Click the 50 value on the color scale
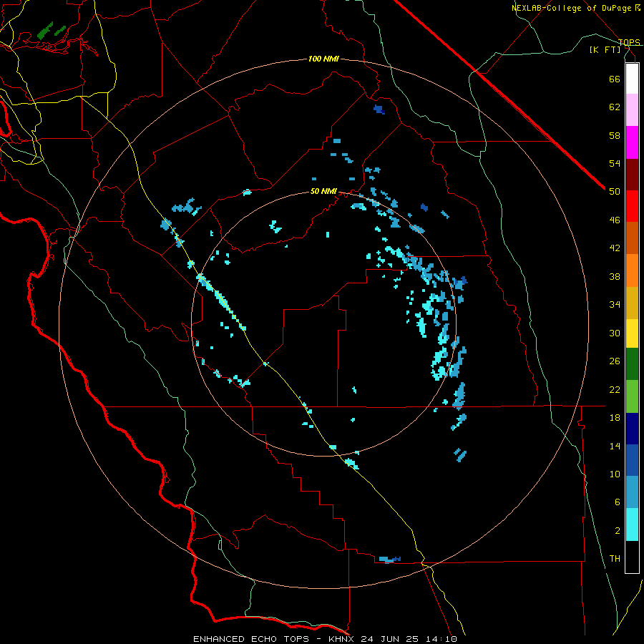 (615, 192)
